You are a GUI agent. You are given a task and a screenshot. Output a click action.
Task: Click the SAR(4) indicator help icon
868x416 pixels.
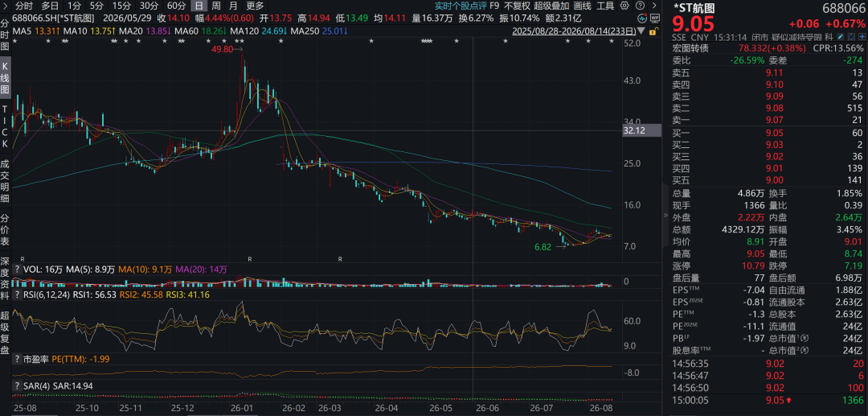pos(17,385)
